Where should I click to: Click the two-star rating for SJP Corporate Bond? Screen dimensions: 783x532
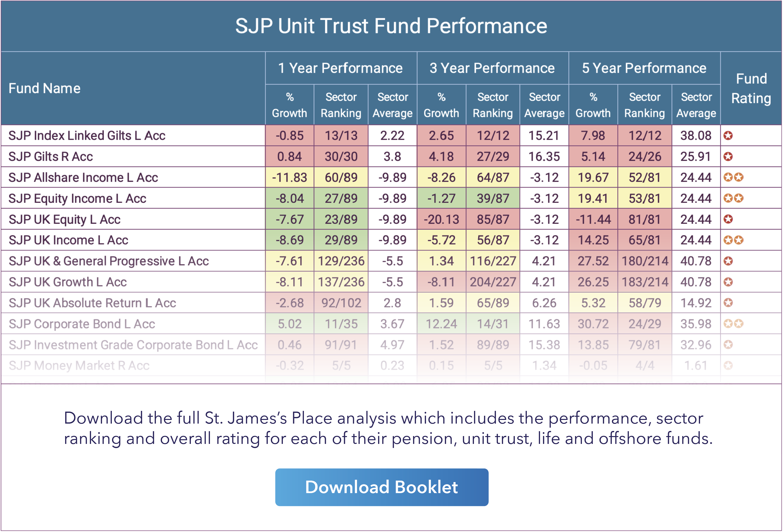734,324
